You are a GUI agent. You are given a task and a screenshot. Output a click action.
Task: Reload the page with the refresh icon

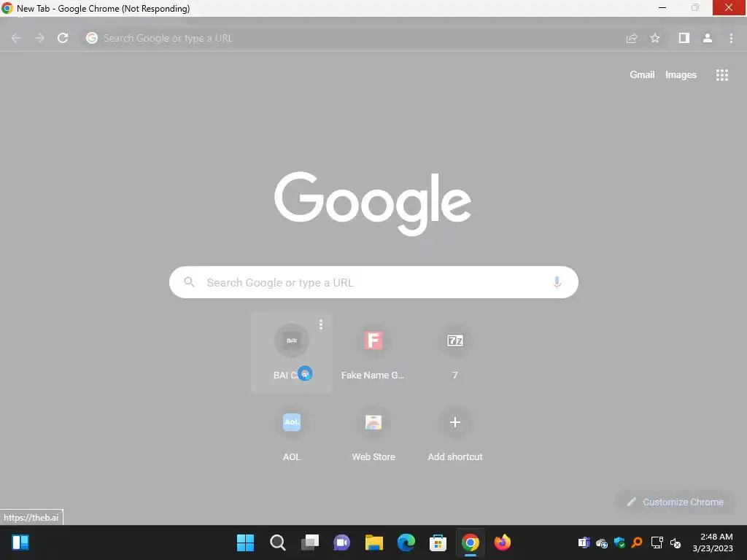63,38
